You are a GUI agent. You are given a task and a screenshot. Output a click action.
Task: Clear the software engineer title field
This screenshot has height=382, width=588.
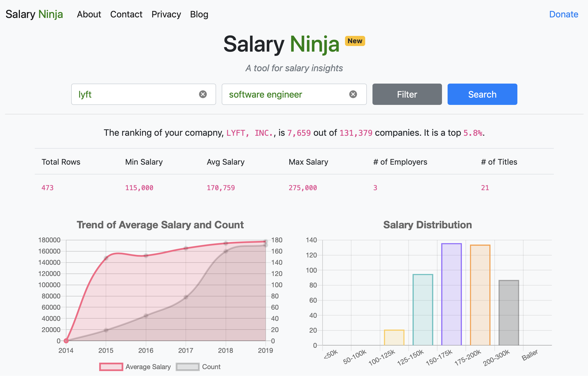353,94
